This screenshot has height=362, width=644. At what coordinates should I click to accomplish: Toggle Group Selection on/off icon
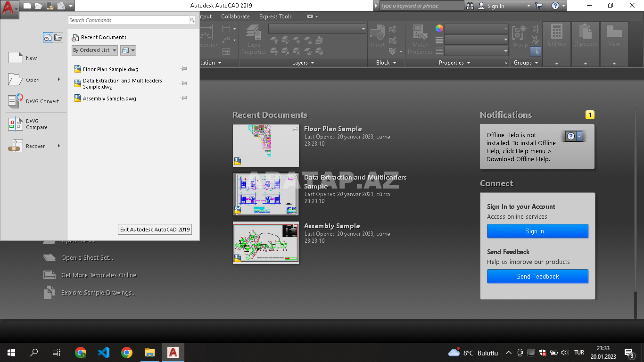(x=536, y=51)
